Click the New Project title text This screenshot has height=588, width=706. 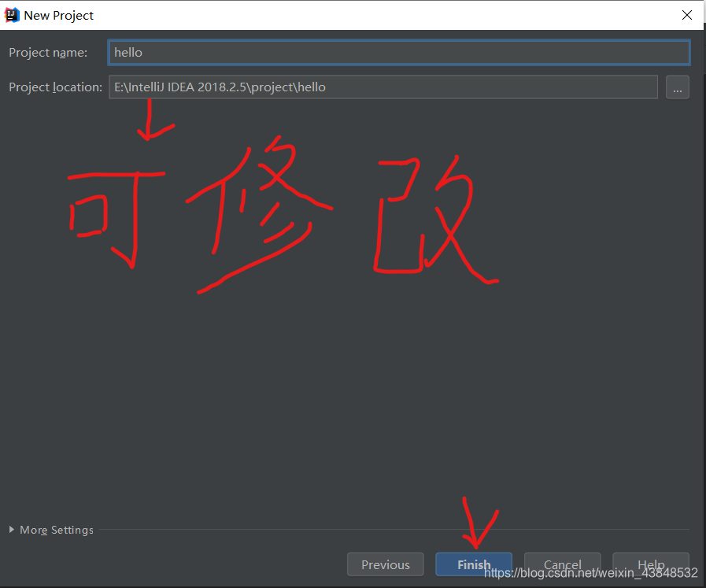(59, 14)
